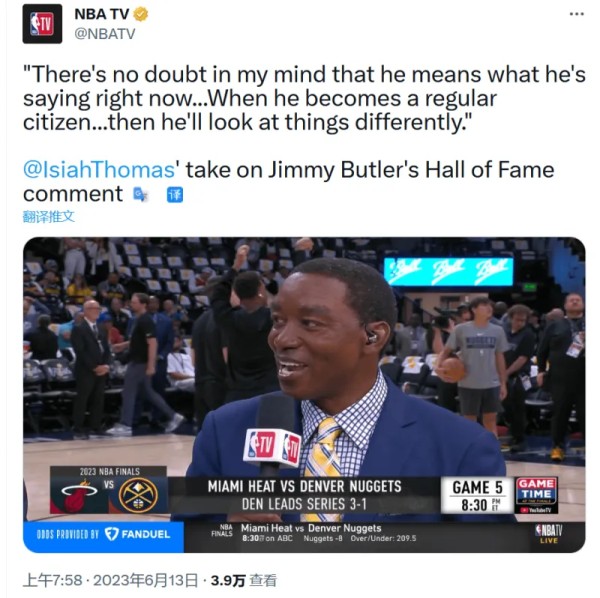The width and height of the screenshot is (600, 598).
Task: Click the NBA TV display name
Action: point(101,15)
